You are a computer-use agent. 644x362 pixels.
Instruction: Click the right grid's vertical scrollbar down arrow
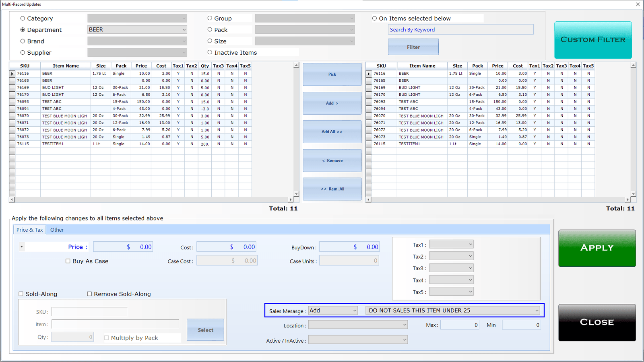[x=634, y=194]
